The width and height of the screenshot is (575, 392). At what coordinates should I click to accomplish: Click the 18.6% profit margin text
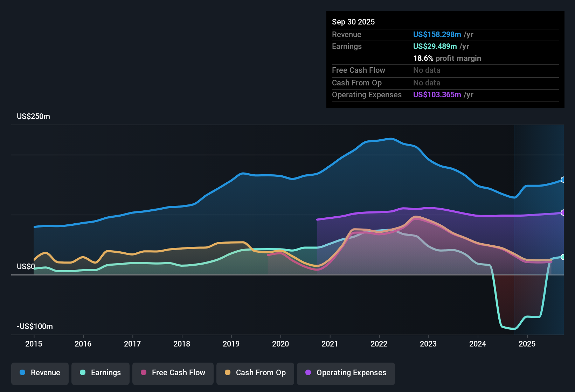tap(447, 58)
